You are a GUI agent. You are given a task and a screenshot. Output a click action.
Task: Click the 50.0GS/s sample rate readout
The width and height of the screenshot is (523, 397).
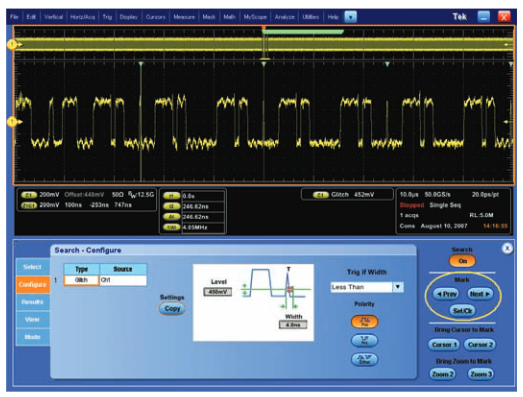click(437, 194)
